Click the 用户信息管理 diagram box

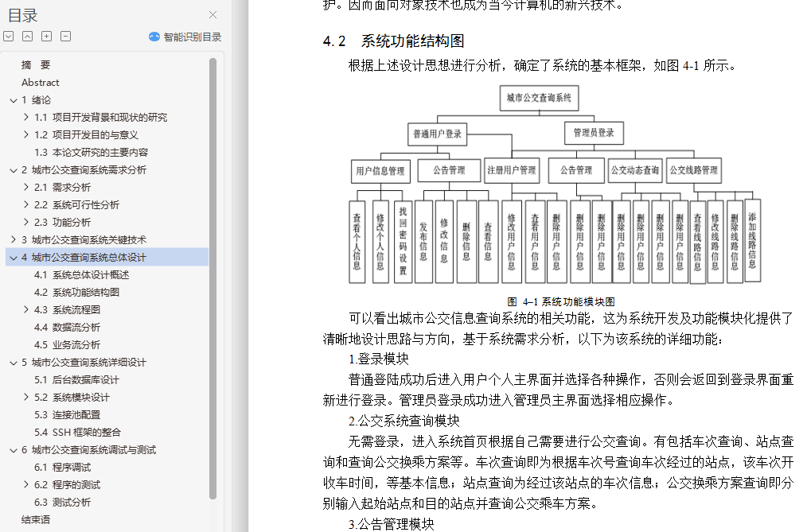tap(380, 171)
